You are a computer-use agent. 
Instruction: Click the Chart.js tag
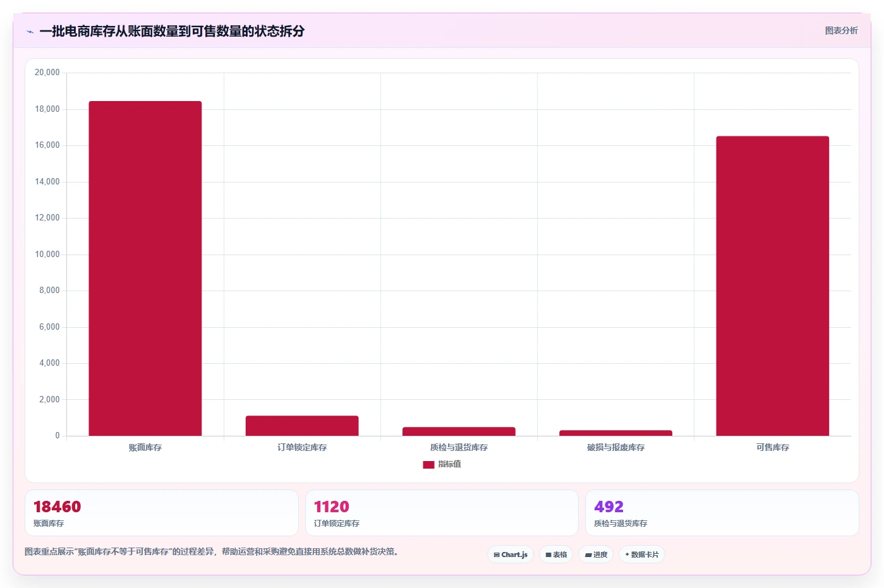tap(511, 555)
